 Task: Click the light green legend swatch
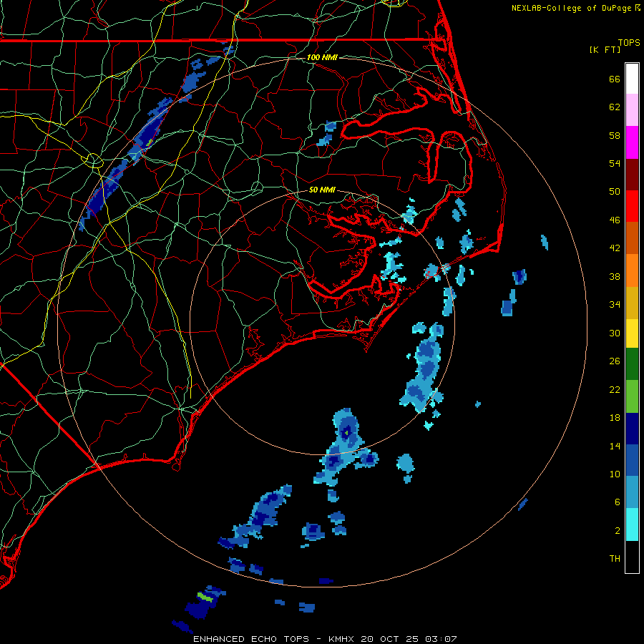(x=632, y=396)
